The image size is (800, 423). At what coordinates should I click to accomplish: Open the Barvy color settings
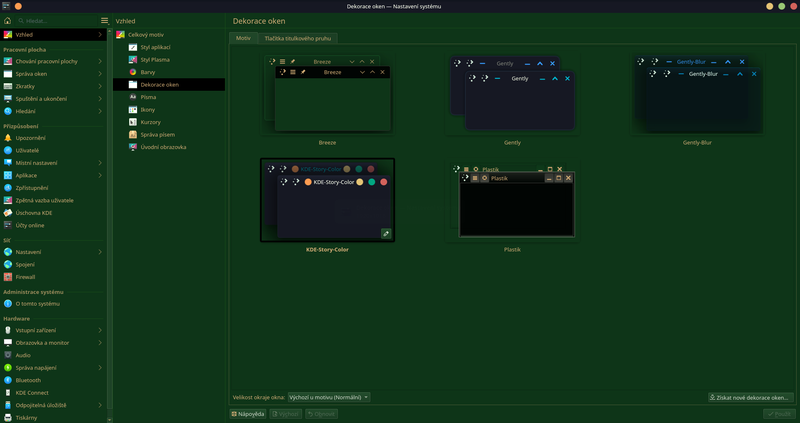(x=147, y=72)
